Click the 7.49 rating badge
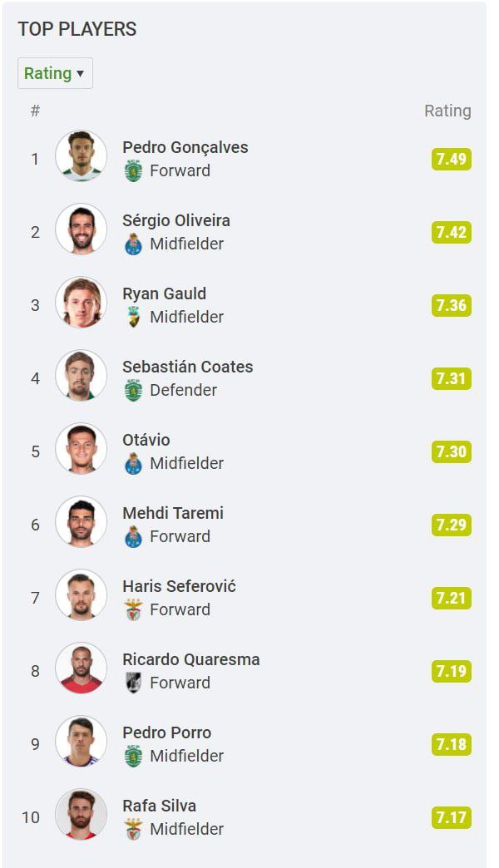The width and height of the screenshot is (499, 868). coord(451,159)
